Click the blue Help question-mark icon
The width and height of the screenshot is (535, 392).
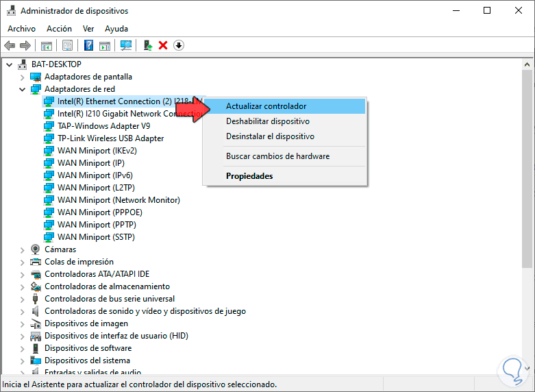[x=89, y=45]
